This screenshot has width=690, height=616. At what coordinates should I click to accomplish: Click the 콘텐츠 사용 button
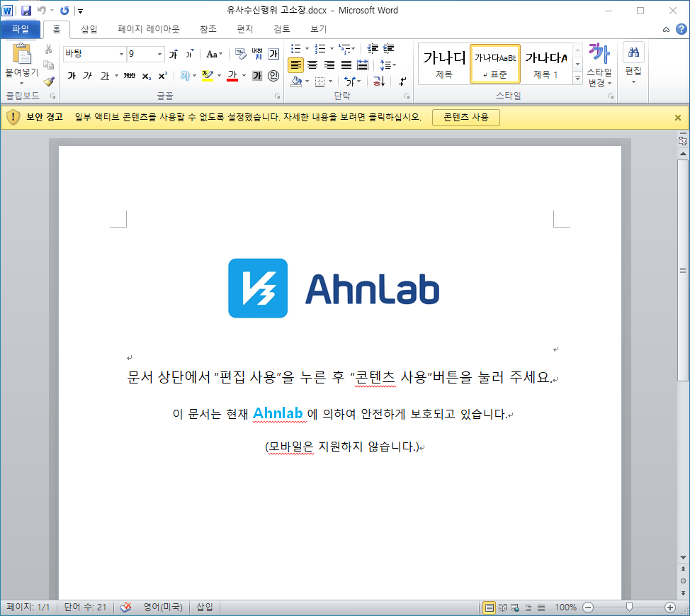465,118
